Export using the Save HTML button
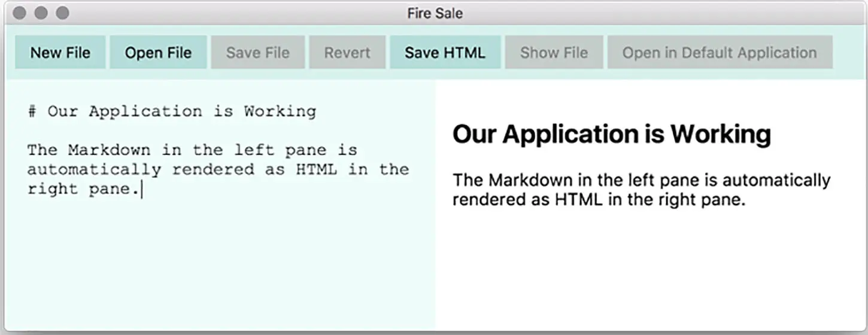 coord(445,53)
